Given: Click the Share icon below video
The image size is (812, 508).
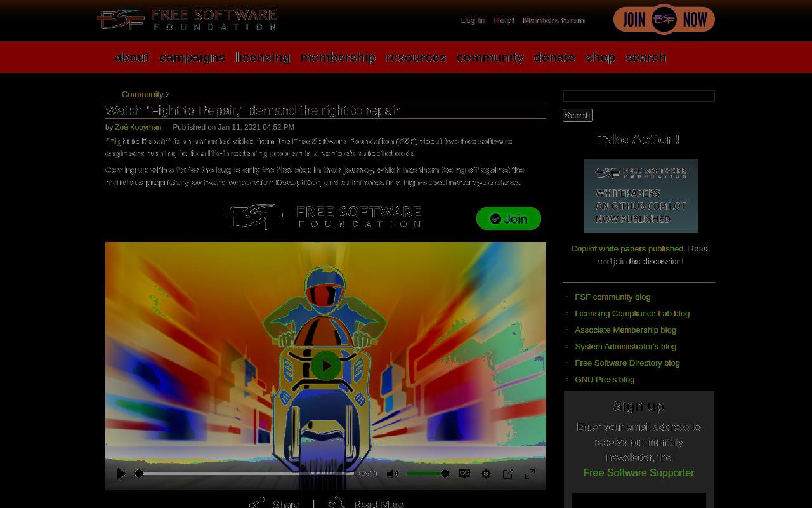Looking at the screenshot, I should [x=257, y=504].
